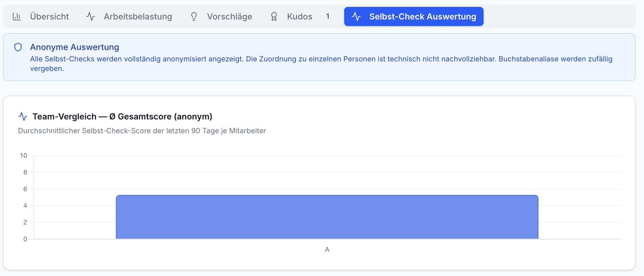Click the bar chart icon beside Übersicht
Image resolution: width=644 pixels, height=276 pixels.
coord(17,16)
